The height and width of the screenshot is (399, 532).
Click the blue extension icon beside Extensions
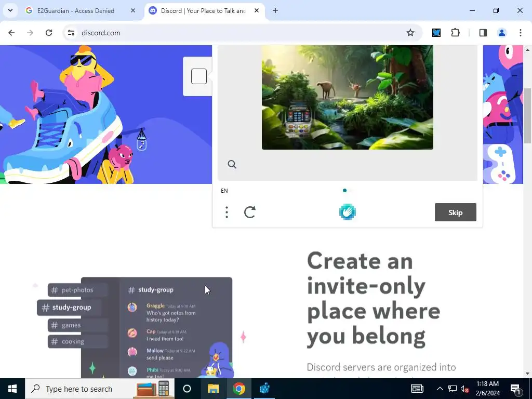pyautogui.click(x=436, y=33)
